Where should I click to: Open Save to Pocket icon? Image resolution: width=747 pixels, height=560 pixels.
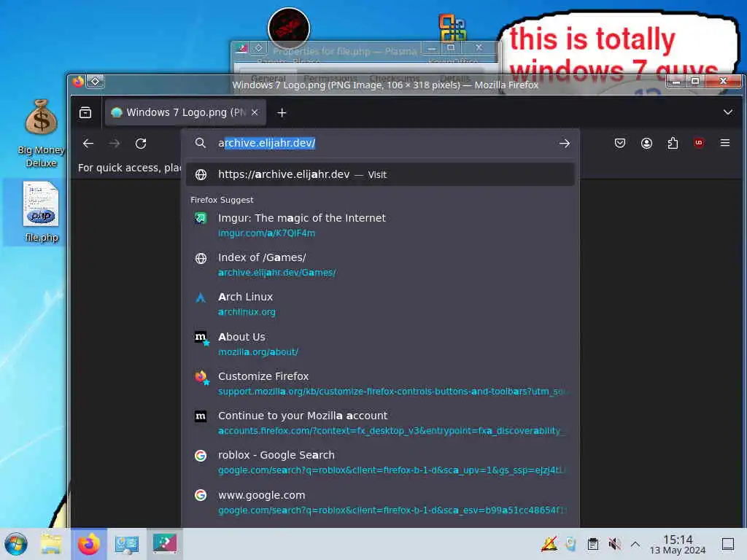(x=620, y=143)
